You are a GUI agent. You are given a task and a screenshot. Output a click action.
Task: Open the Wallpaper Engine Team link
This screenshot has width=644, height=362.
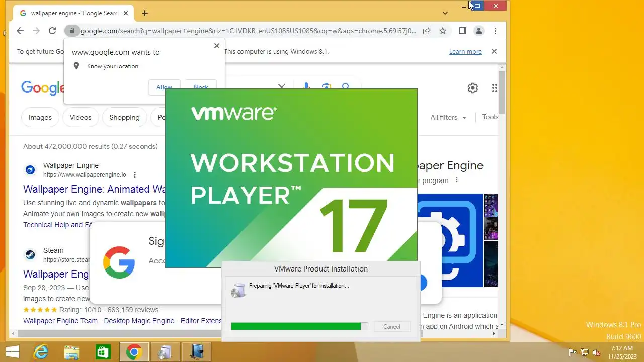click(60, 321)
